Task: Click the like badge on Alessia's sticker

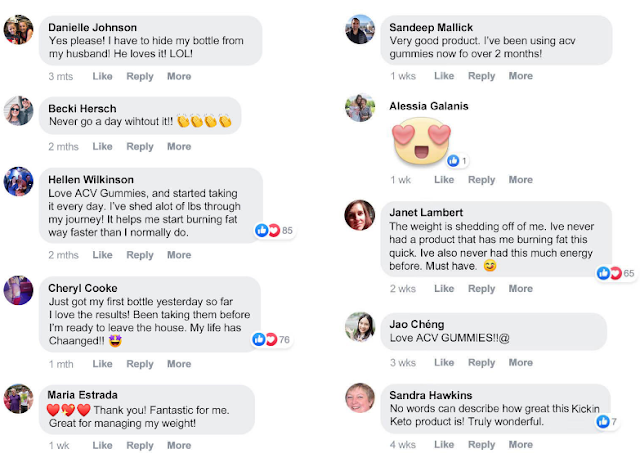Action: coord(457,161)
